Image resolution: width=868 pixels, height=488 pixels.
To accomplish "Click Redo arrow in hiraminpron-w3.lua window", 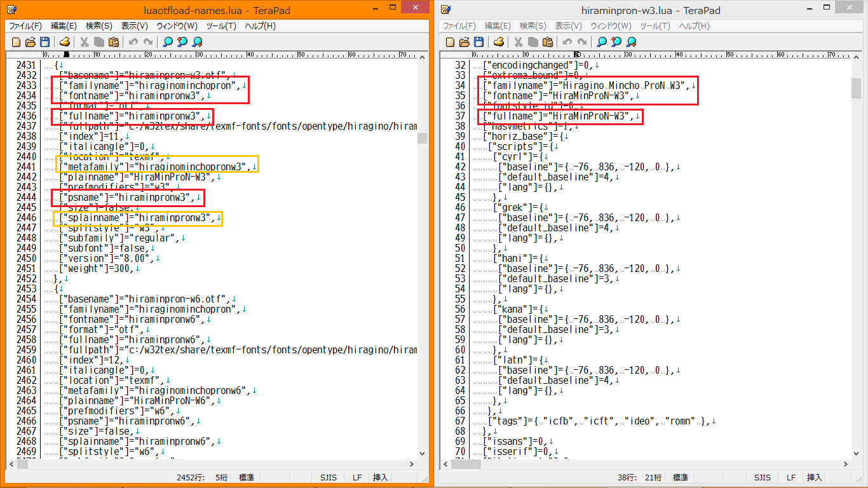I will (581, 42).
